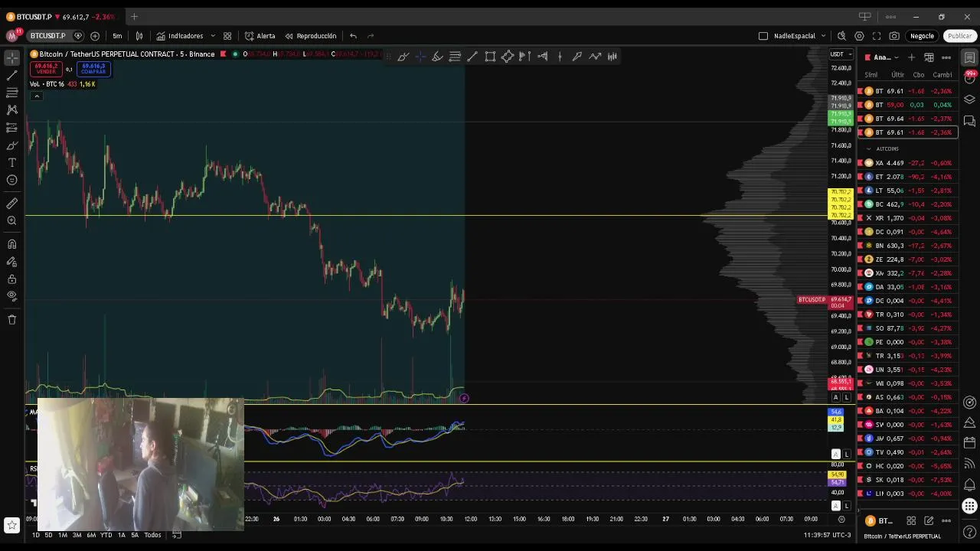The image size is (980, 551).
Task: Select the SO 87,78 watchlist row
Action: 907,328
